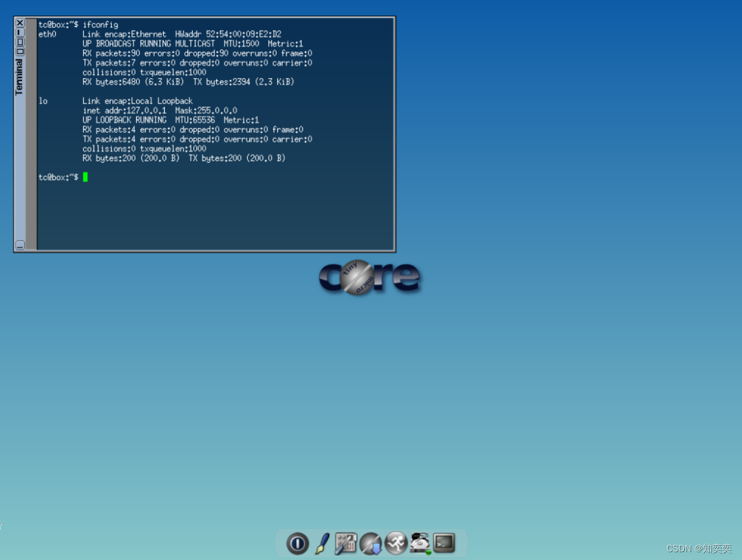
Task: Launch a new terminal from the dock
Action: pyautogui.click(x=443, y=544)
